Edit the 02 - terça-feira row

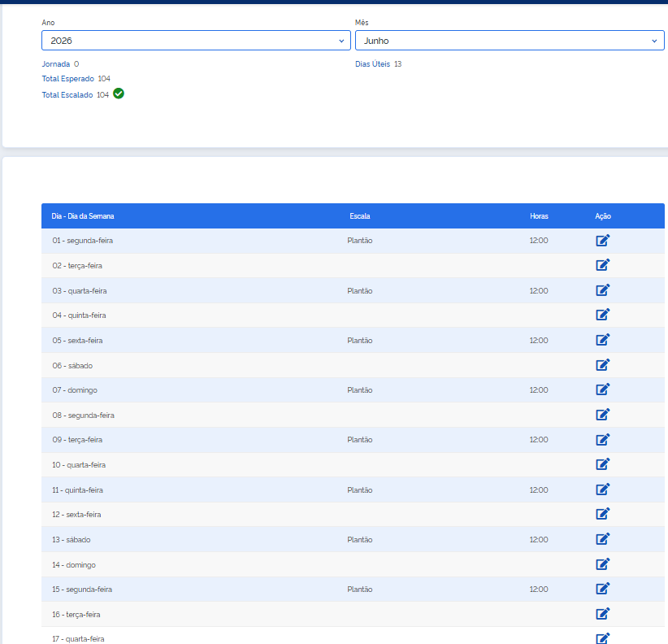pos(602,265)
